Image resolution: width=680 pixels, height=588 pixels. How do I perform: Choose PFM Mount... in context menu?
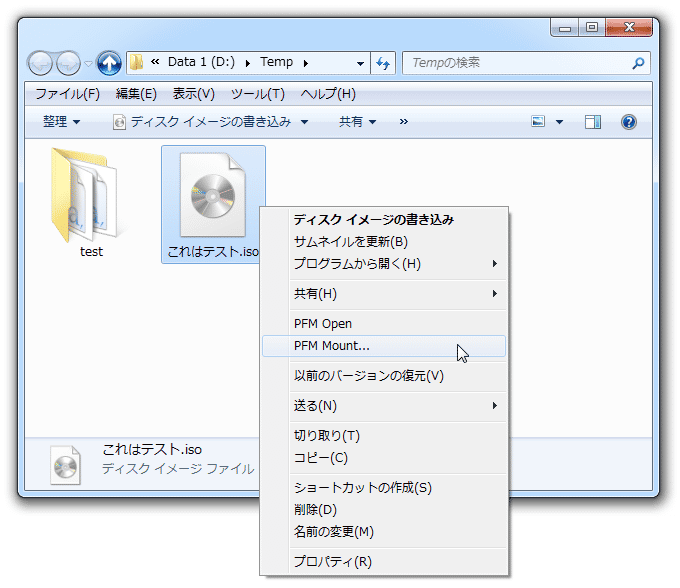tap(384, 346)
